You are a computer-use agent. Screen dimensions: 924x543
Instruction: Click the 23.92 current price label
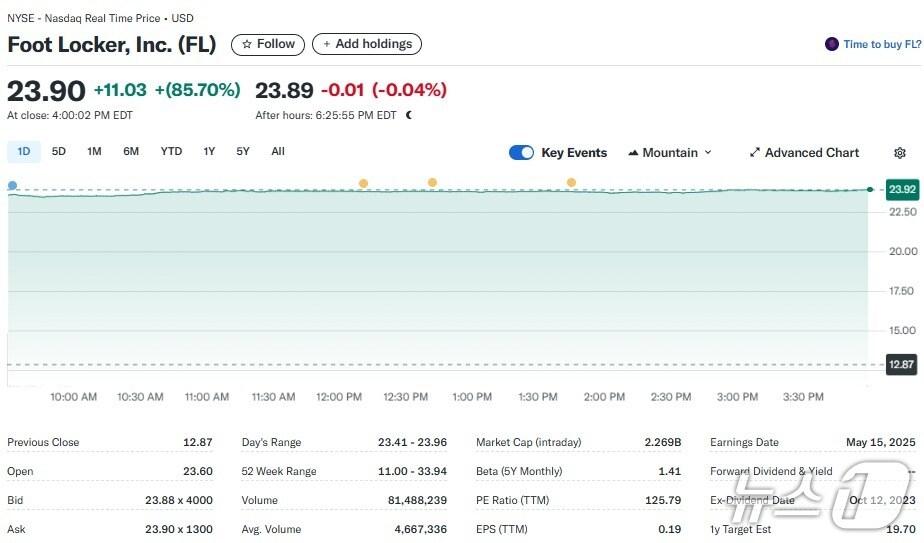(902, 190)
